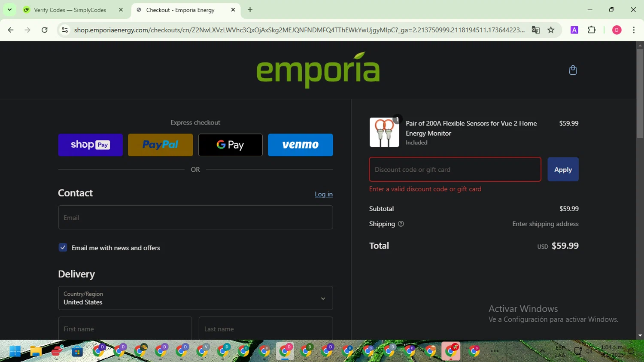Reload the checkout page
This screenshot has width=644, height=362.
[44, 30]
